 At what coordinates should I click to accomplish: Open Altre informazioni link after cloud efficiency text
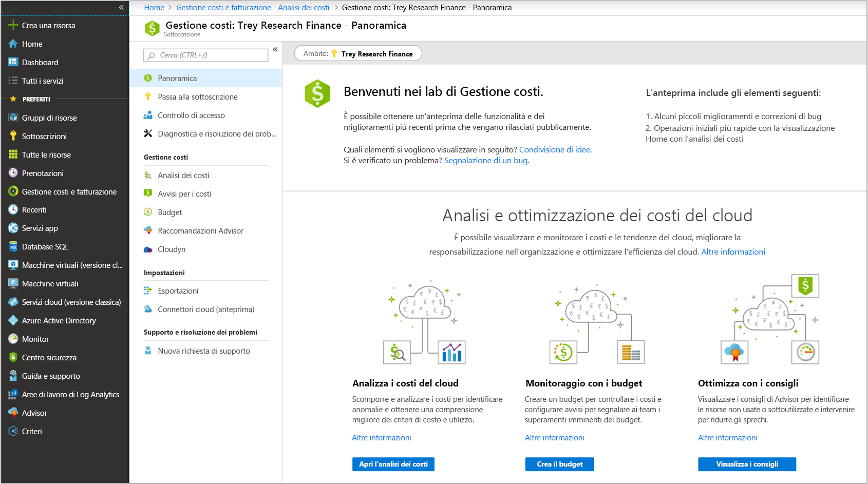(733, 251)
